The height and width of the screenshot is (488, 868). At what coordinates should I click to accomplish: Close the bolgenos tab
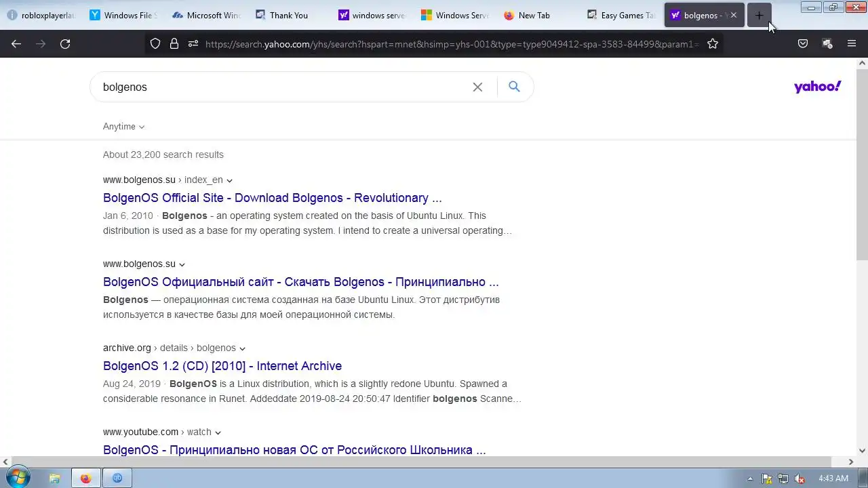[733, 15]
